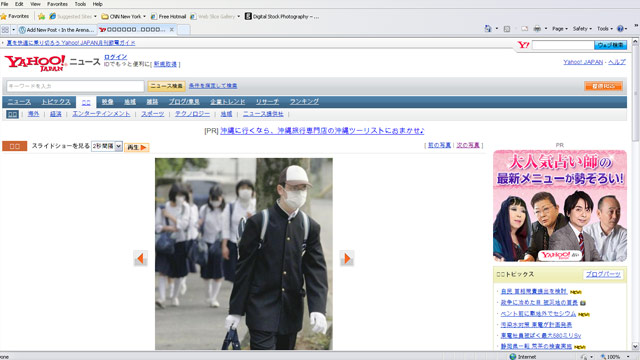Expand the command bar overflow chevron

[x=636, y=26]
